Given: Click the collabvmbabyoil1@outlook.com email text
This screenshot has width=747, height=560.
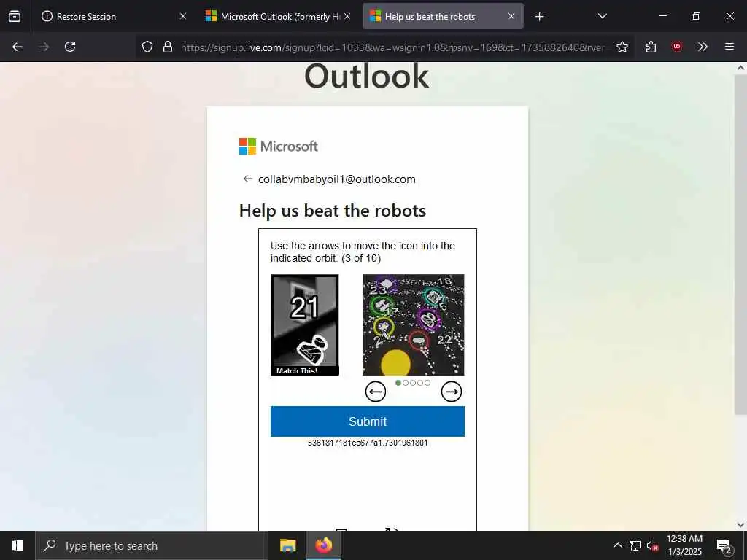Looking at the screenshot, I should (x=337, y=179).
